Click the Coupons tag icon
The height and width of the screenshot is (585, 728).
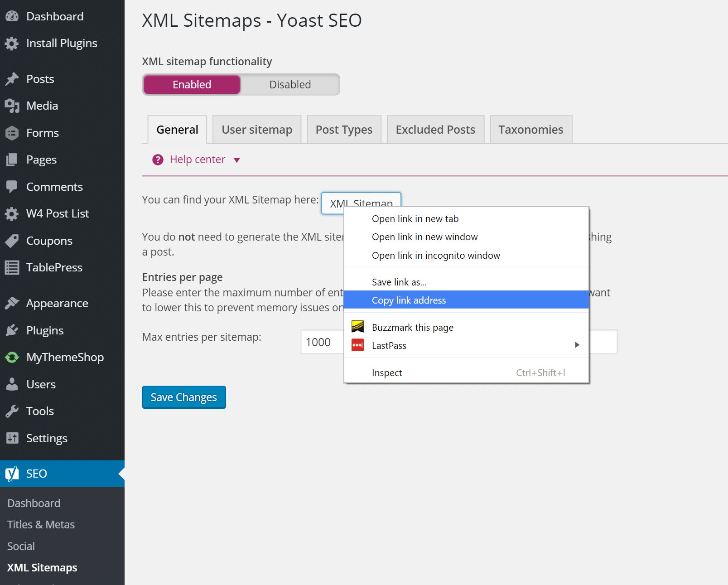pyautogui.click(x=12, y=241)
